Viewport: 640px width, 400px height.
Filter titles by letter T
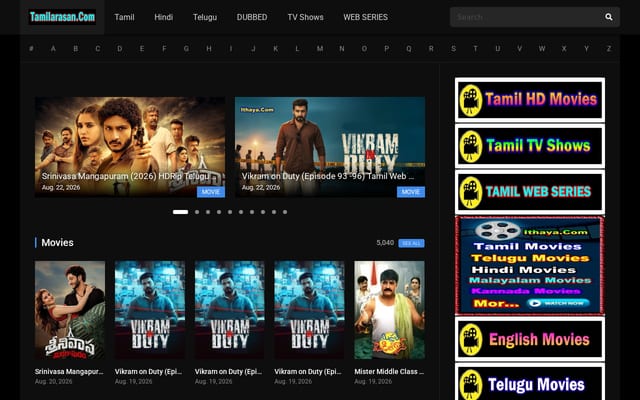[475, 49]
